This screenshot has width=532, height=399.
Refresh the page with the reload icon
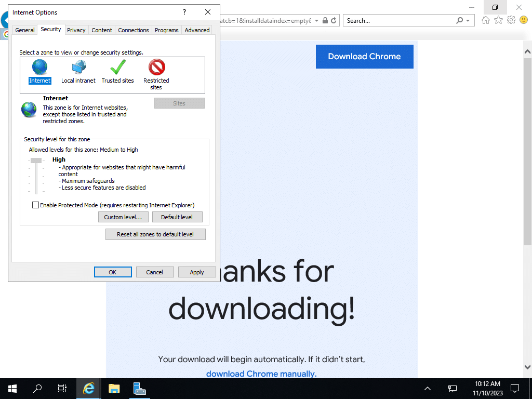(334, 20)
